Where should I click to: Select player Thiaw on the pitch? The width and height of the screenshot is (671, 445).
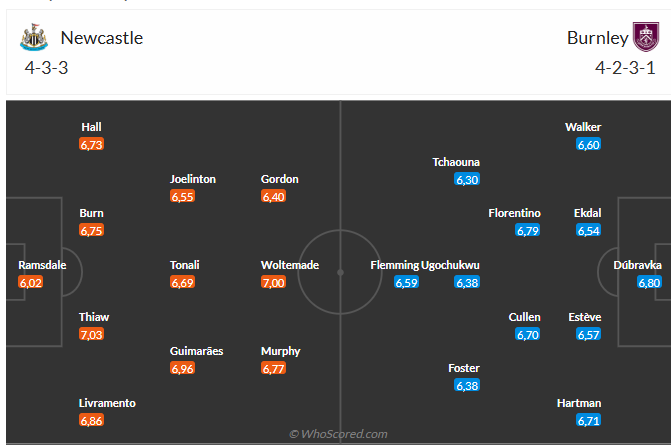coord(94,317)
